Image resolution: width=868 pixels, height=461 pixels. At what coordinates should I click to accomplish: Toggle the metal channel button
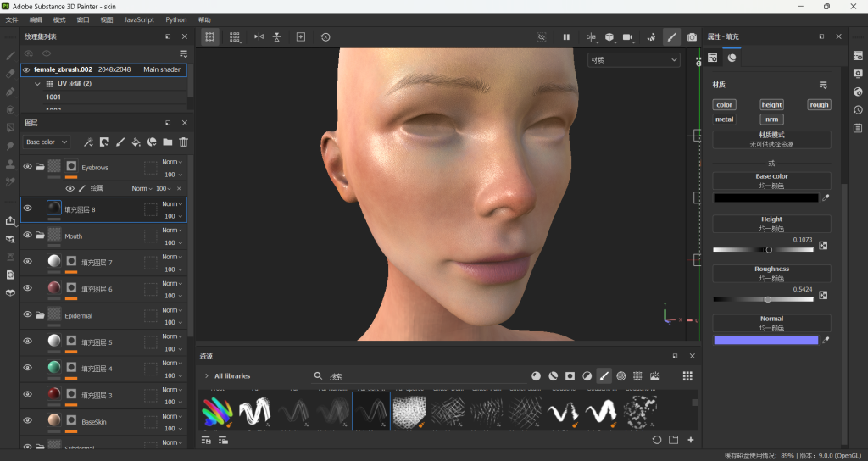[x=724, y=119]
